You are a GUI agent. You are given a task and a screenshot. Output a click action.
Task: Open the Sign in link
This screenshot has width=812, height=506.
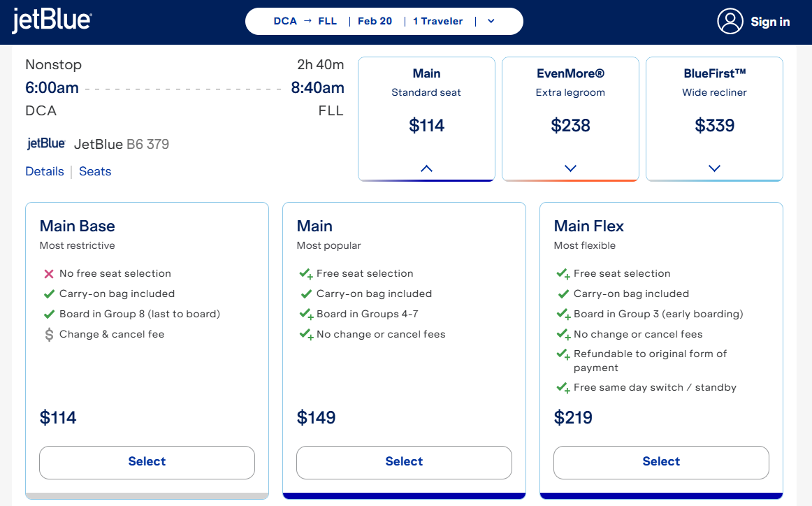(770, 22)
